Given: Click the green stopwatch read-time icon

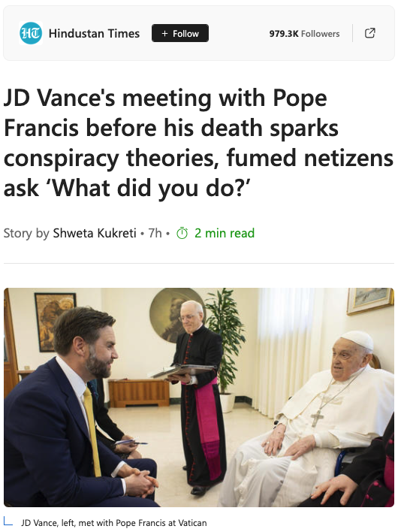Looking at the screenshot, I should click(182, 233).
